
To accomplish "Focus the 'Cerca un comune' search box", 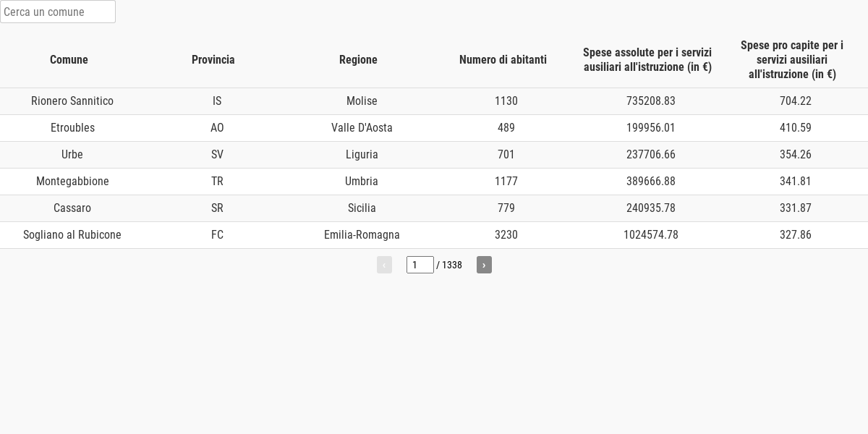I will 58,12.
